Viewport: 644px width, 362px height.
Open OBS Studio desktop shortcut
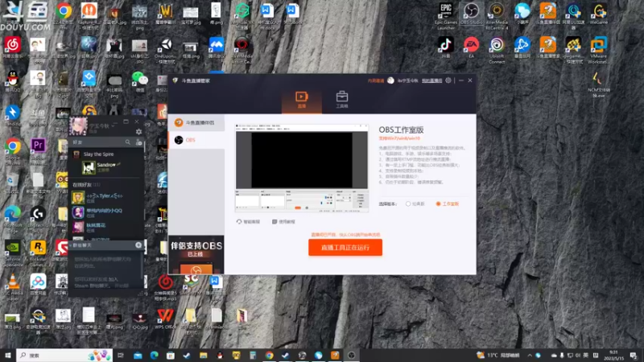471,14
